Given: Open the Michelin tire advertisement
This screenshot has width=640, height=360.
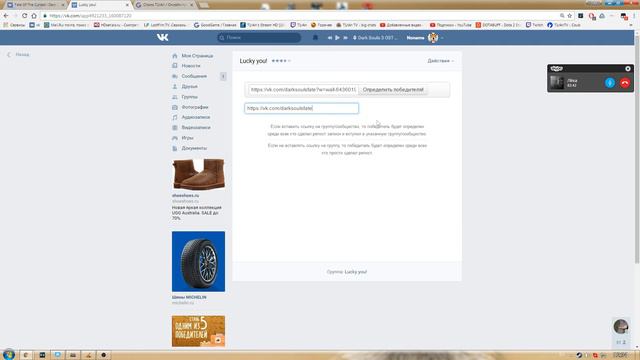Looking at the screenshot, I should point(198,262).
